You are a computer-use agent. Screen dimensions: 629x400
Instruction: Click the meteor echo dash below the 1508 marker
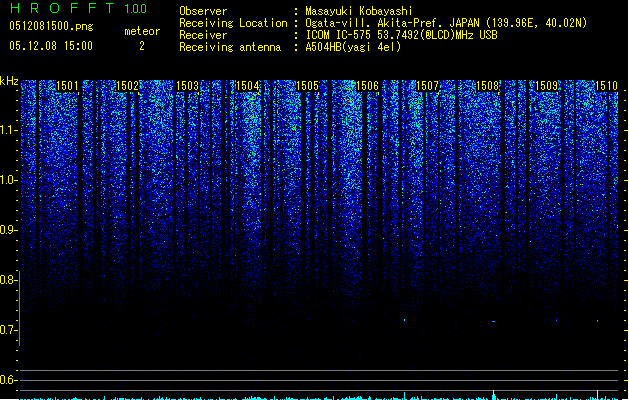coord(494,321)
